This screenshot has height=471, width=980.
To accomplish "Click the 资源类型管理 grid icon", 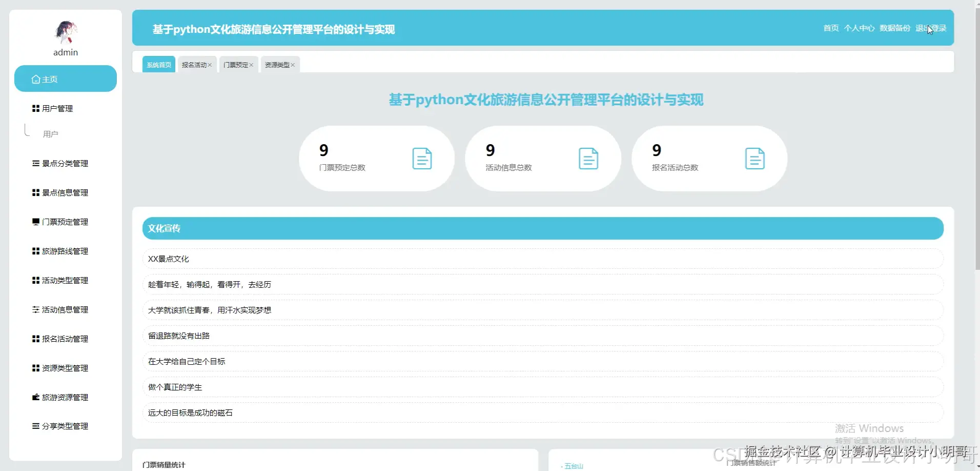I will (x=36, y=368).
